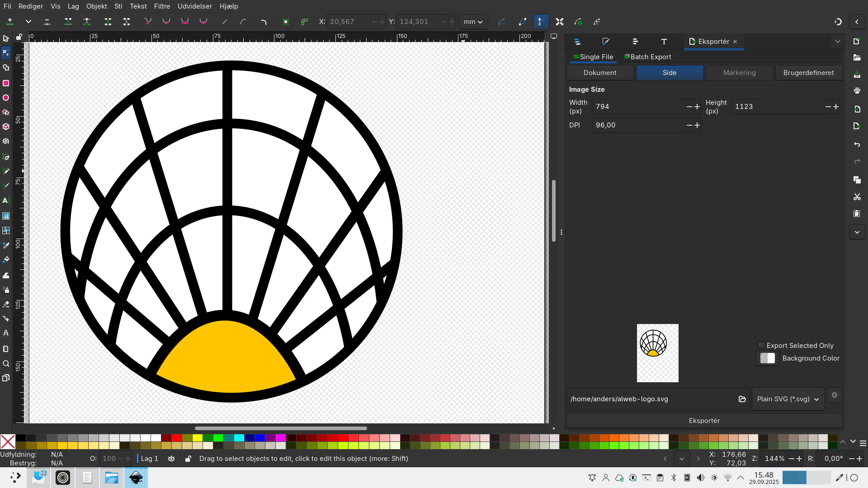Open the file browser for export path

(742, 399)
